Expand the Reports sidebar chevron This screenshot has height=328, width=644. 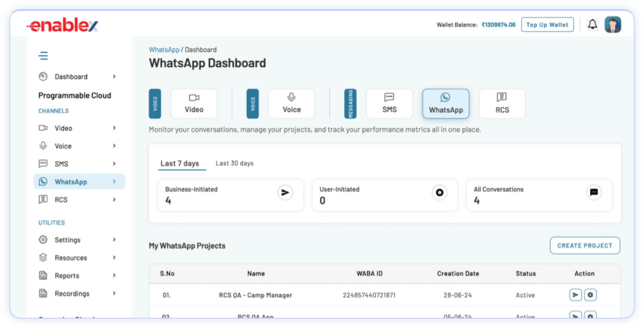[x=114, y=276]
